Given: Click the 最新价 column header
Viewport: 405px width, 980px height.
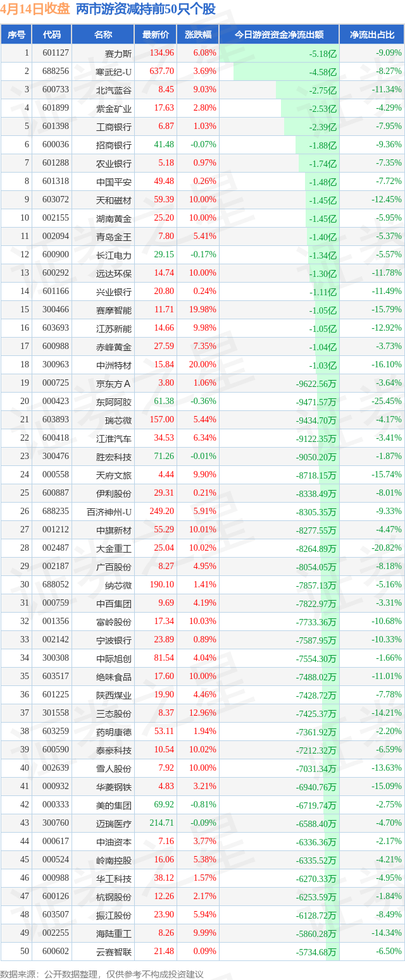Looking at the screenshot, I should coord(156,35).
